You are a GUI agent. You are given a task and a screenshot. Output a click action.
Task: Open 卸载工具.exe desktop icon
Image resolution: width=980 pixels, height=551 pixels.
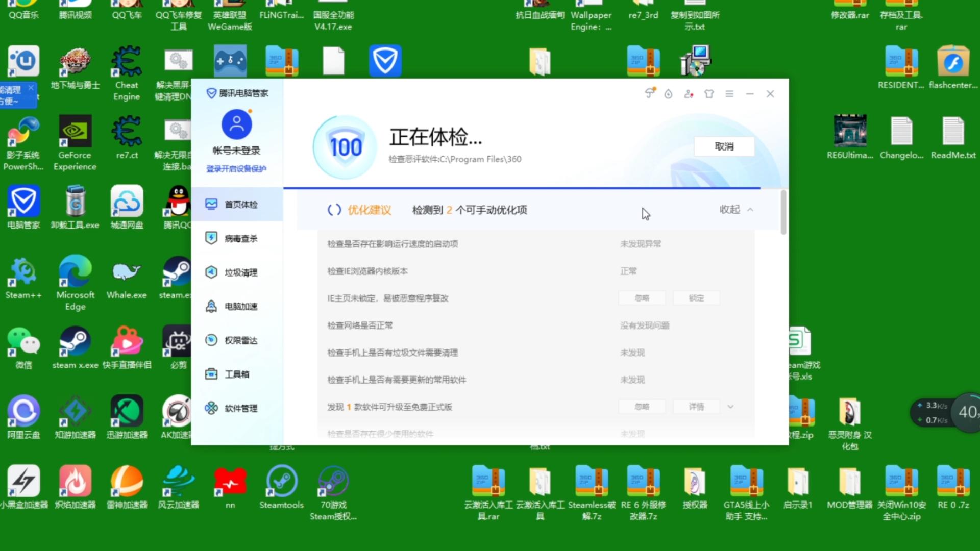(75, 207)
